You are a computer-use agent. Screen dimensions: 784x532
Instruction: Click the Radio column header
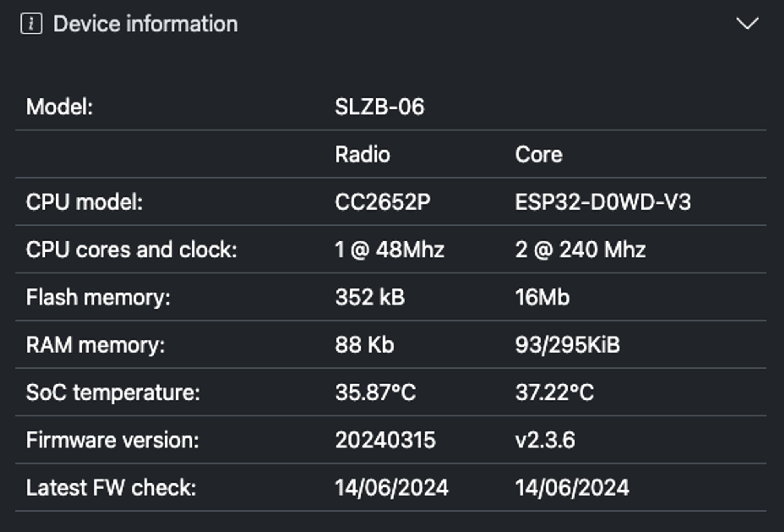(x=363, y=154)
